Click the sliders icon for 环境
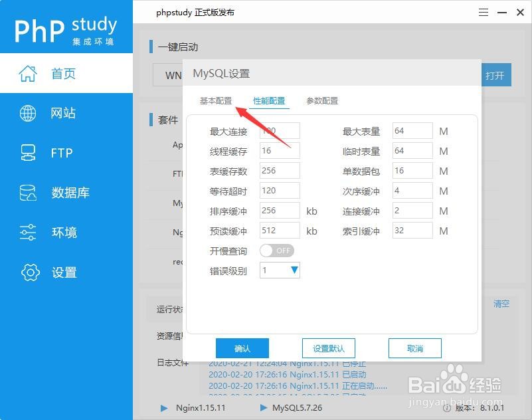Screen dimensions: 532x420 [x=28, y=232]
